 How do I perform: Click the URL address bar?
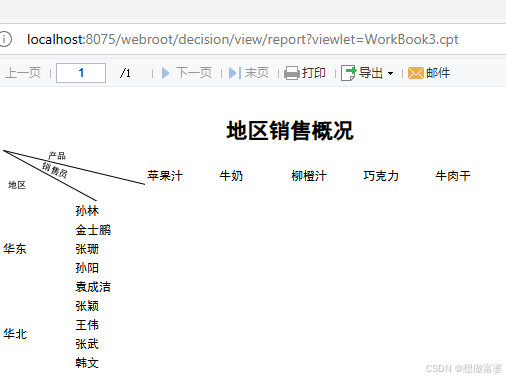[243, 39]
